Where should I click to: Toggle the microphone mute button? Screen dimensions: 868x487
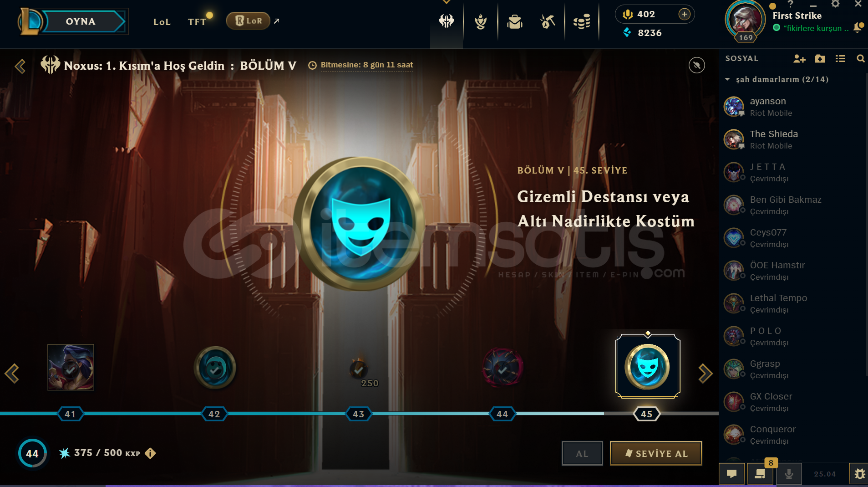click(x=789, y=474)
